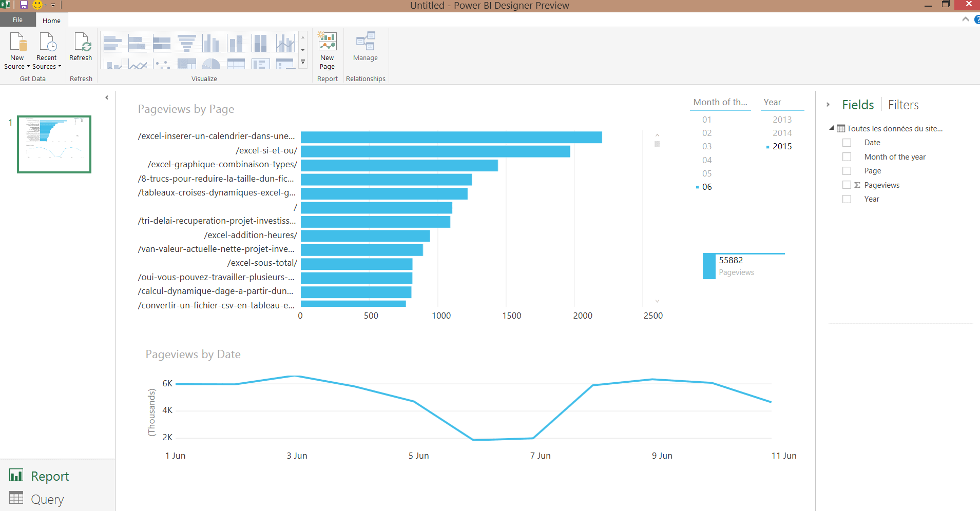Select the funnel chart visualization

click(x=187, y=44)
